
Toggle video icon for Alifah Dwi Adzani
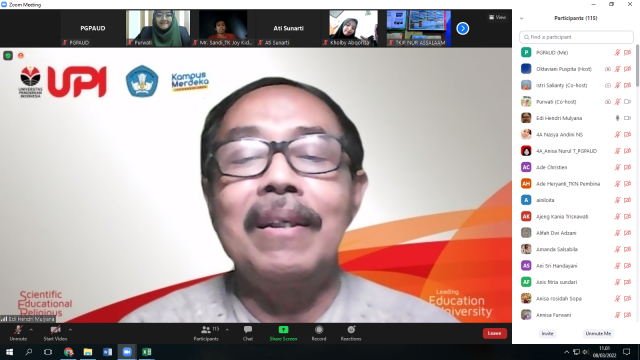tap(628, 233)
